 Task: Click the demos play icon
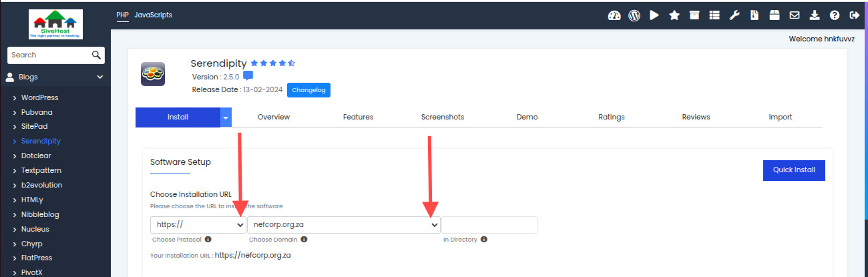[x=654, y=15]
